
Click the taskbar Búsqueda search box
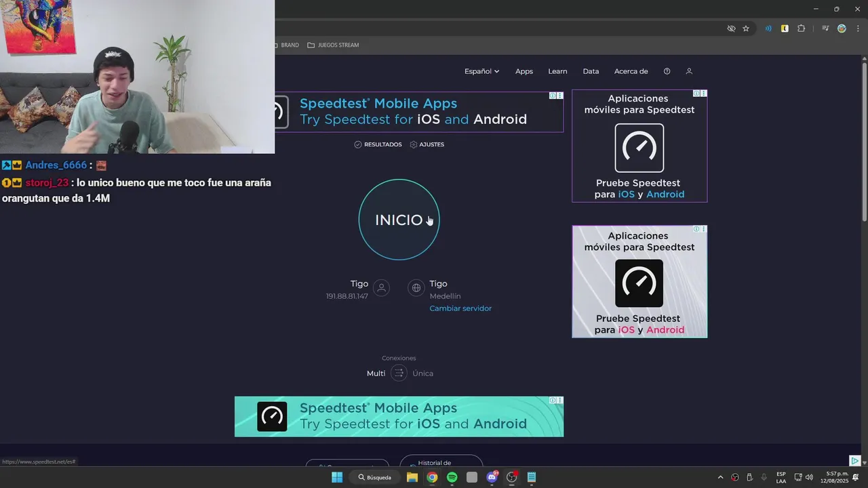tap(375, 477)
